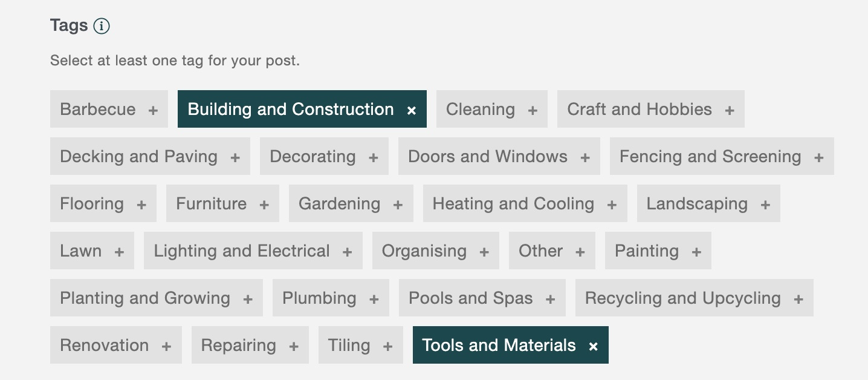This screenshot has width=868, height=380.
Task: Add the Heating and Cooling tag
Action: (524, 204)
